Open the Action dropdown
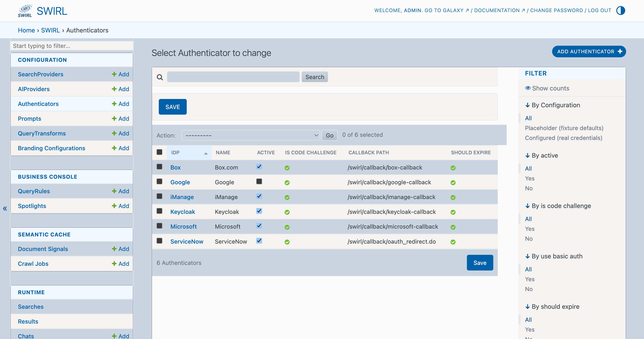 tap(251, 135)
